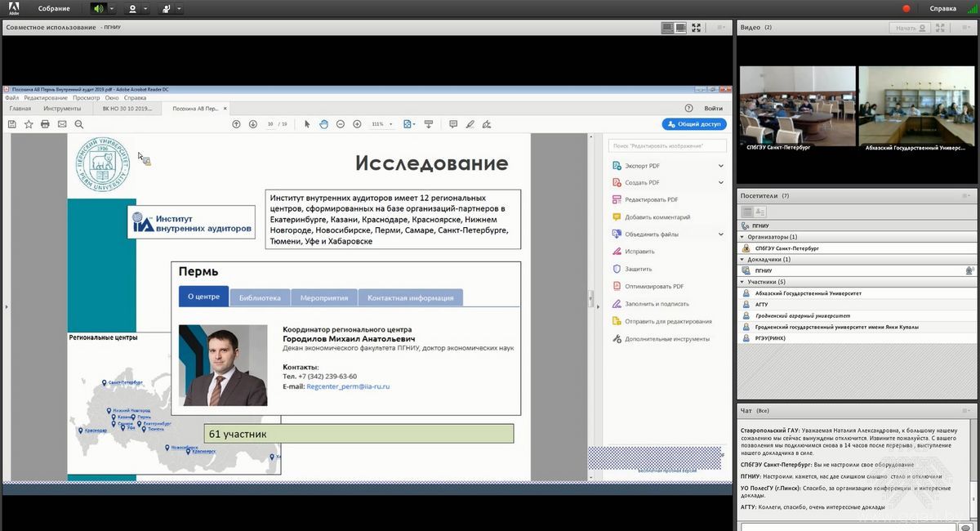Click the Print icon in Acrobat toolbar
The width and height of the screenshot is (980, 531).
click(45, 124)
